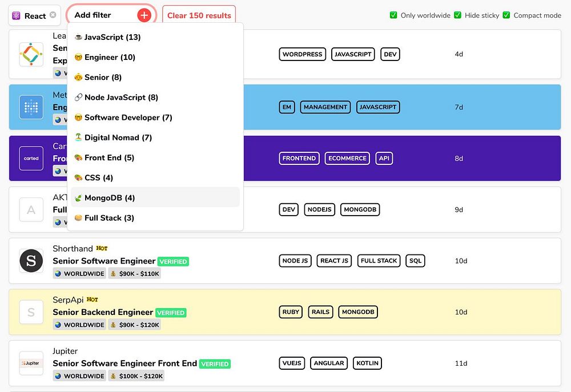The image size is (571, 392).
Task: Click Shorthand company name
Action: coord(73,249)
